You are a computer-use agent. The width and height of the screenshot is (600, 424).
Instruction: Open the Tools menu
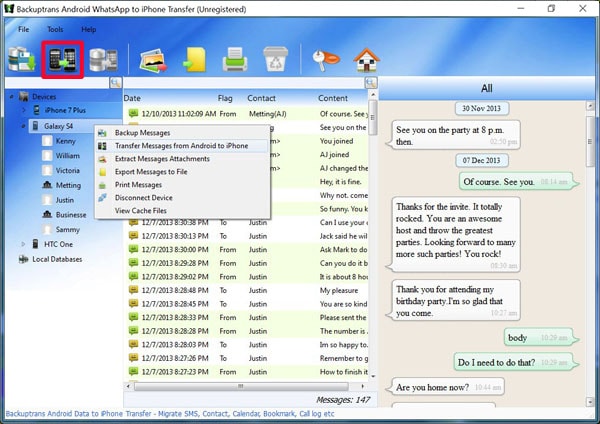[x=55, y=29]
